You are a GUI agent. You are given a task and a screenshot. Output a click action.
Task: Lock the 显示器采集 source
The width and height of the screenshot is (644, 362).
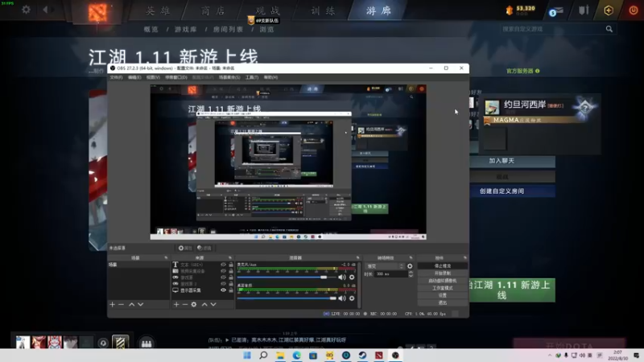[230, 290]
